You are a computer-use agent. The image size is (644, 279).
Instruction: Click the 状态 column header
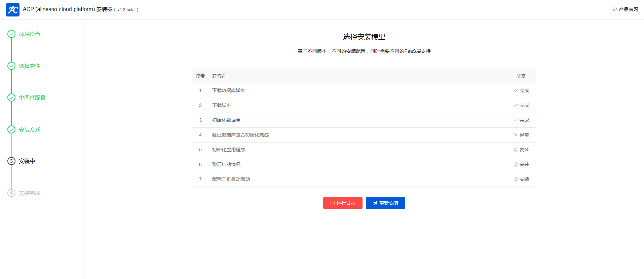click(x=521, y=76)
